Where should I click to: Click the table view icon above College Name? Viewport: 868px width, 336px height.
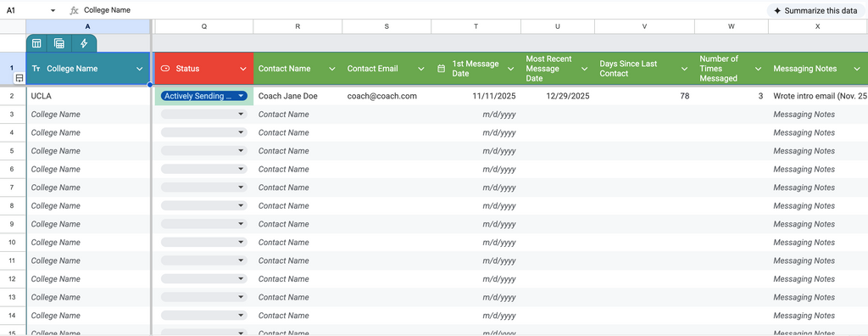[36, 44]
